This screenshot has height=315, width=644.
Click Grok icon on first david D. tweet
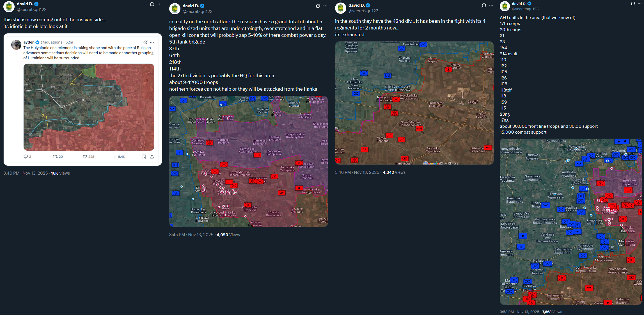152,4
